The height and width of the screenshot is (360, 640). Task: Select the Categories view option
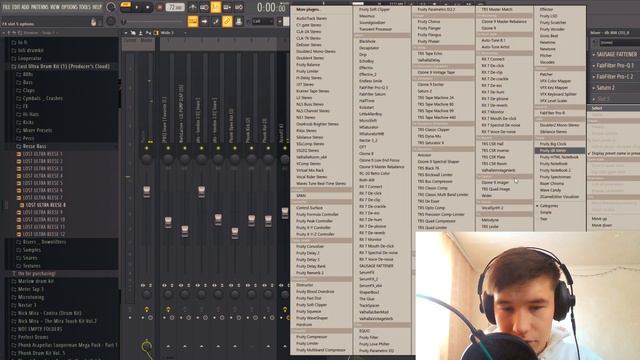(x=549, y=206)
